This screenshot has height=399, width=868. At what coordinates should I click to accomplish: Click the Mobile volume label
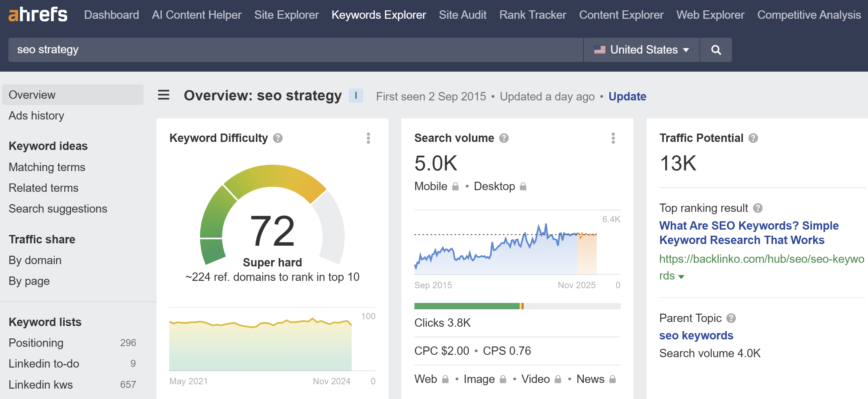tap(430, 186)
